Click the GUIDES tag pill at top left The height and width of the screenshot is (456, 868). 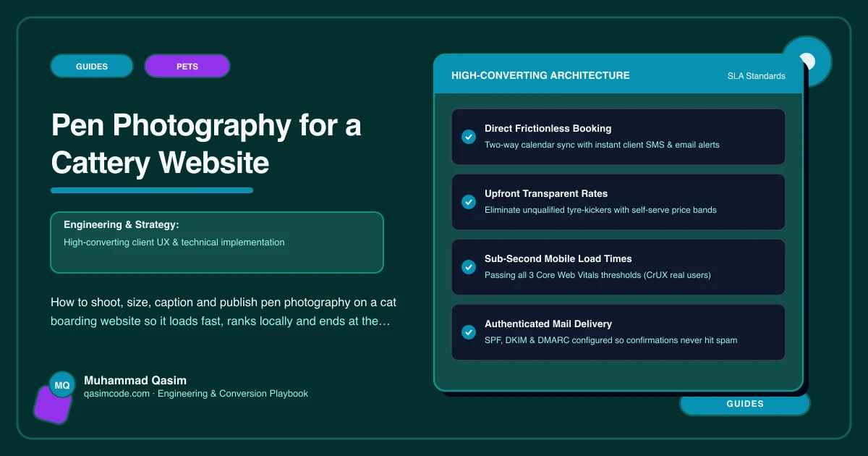point(92,66)
